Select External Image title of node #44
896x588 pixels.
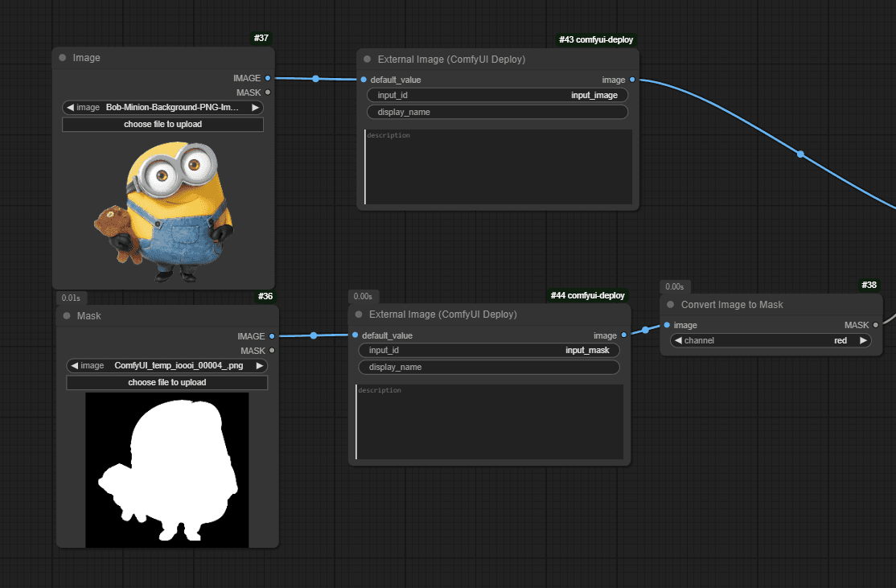pos(443,315)
